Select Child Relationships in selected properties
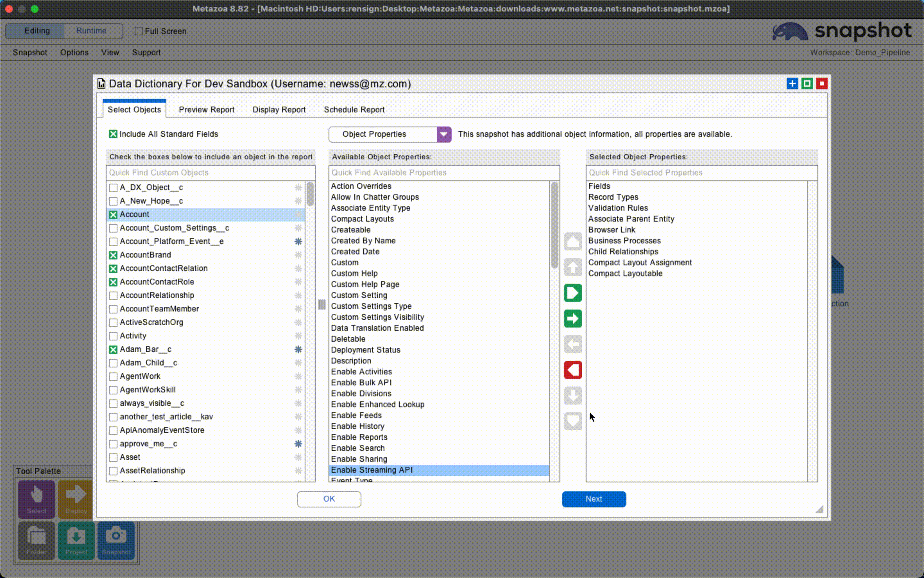 tap(697, 251)
